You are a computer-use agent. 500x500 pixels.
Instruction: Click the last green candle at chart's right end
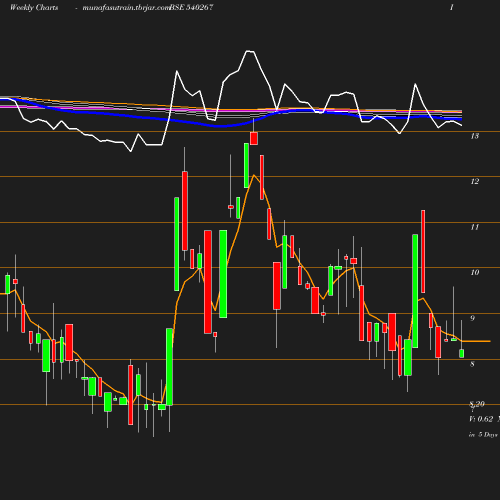pyautogui.click(x=462, y=353)
